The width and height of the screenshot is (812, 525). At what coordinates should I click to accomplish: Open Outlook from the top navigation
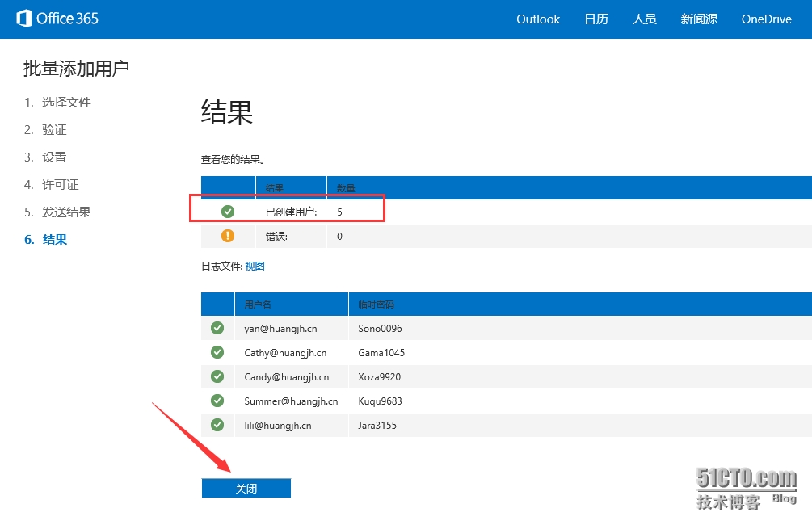pyautogui.click(x=538, y=19)
